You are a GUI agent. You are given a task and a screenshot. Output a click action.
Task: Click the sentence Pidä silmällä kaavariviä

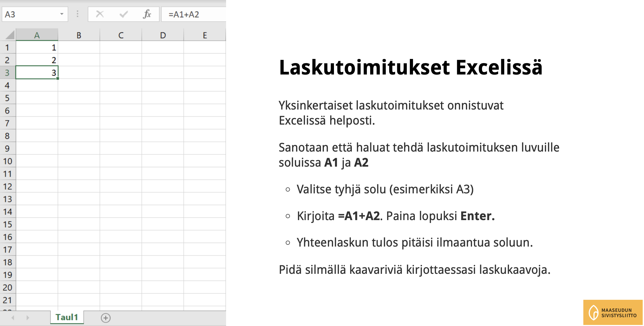[x=415, y=270]
